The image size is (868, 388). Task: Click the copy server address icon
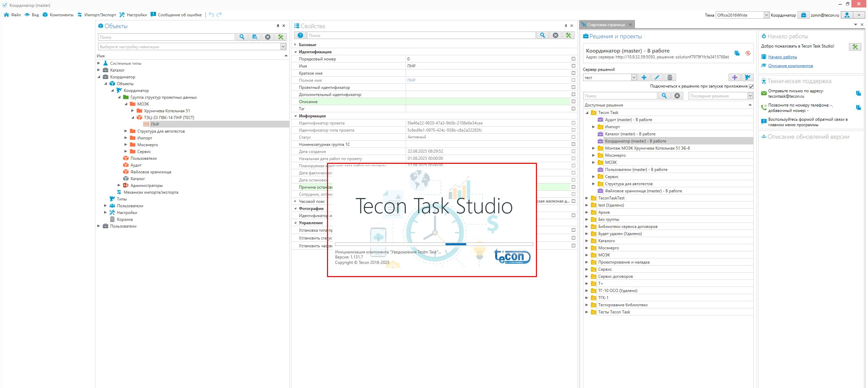737,53
